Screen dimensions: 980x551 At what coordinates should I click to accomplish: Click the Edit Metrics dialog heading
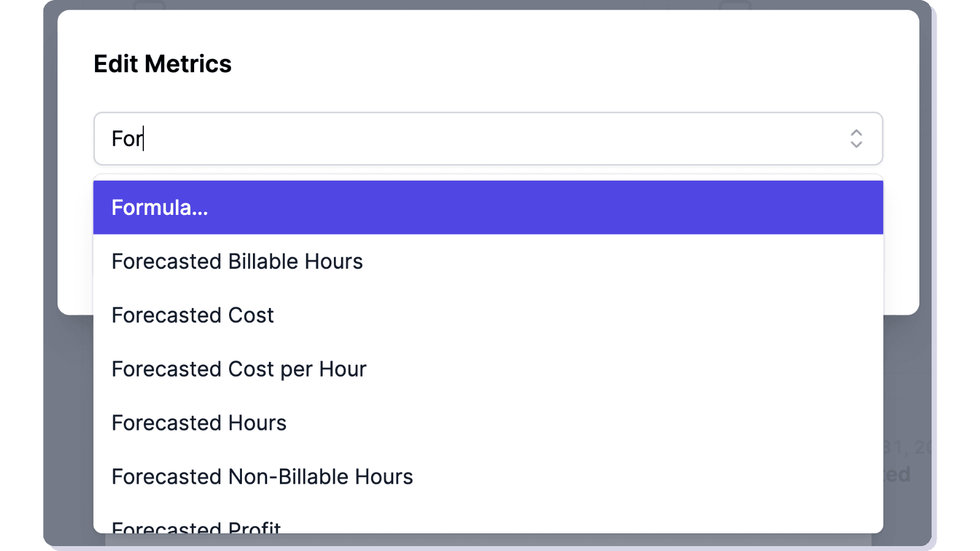162,64
